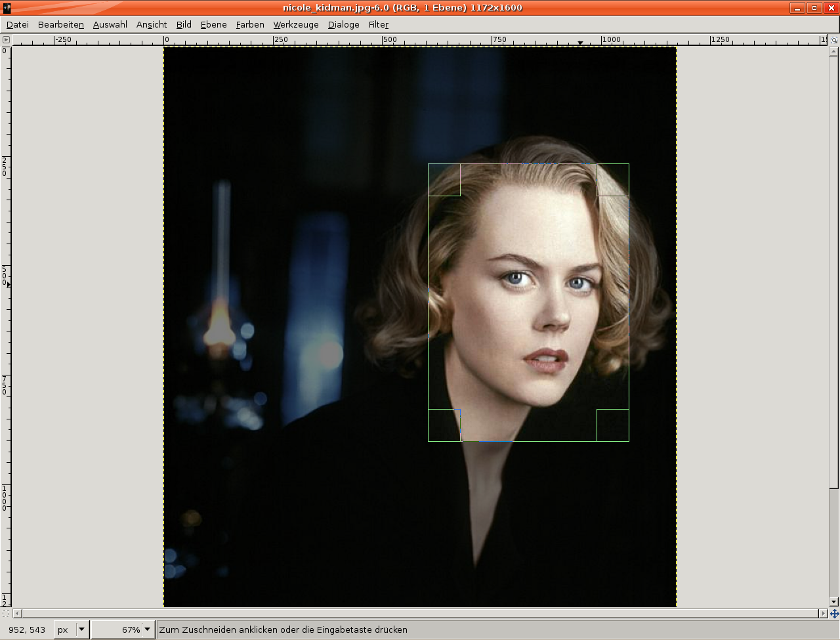Open the Farben menu
Viewport: 840px width, 640px height.
click(250, 24)
